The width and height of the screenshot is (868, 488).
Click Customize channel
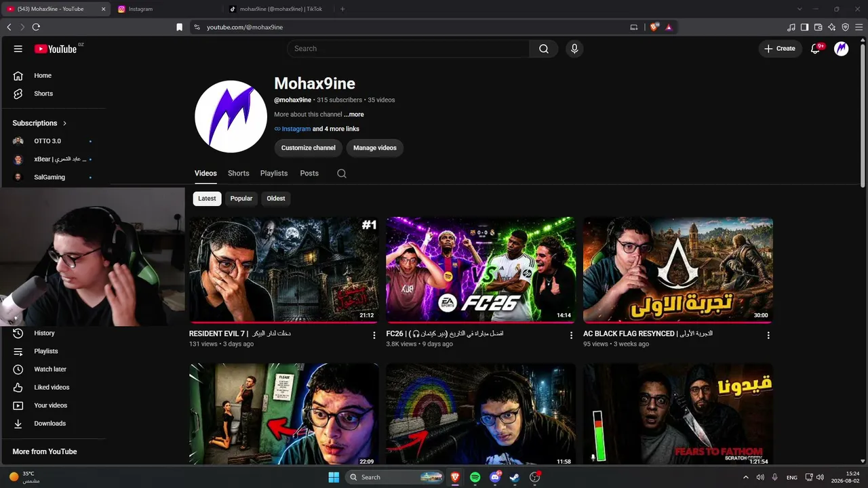309,148
